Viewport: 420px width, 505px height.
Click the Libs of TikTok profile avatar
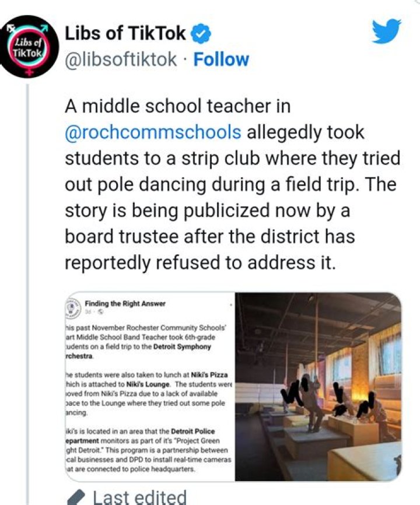coord(27,47)
